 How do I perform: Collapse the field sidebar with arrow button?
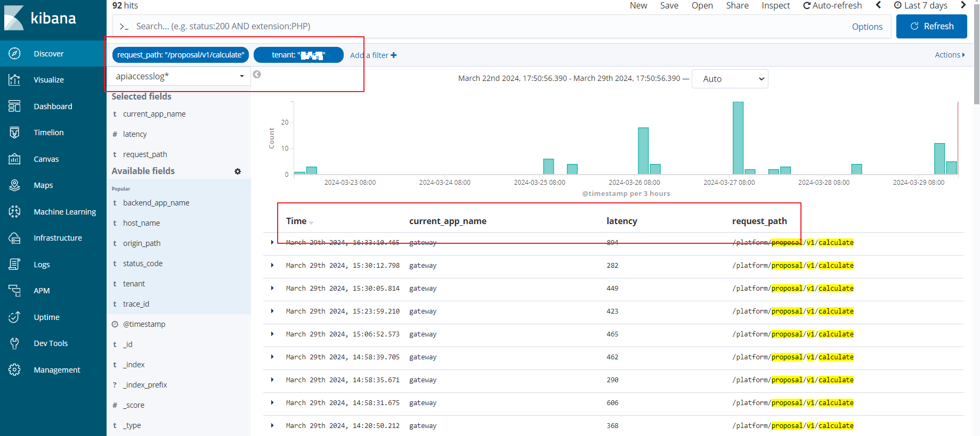257,75
